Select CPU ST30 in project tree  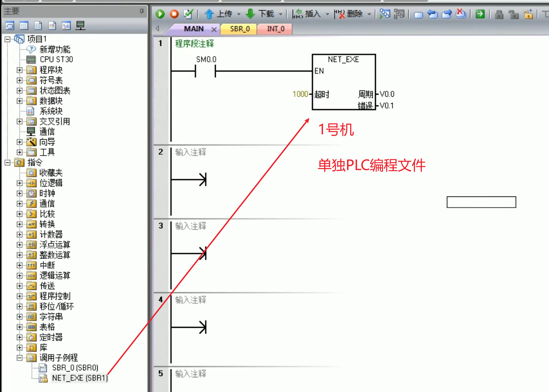(56, 59)
